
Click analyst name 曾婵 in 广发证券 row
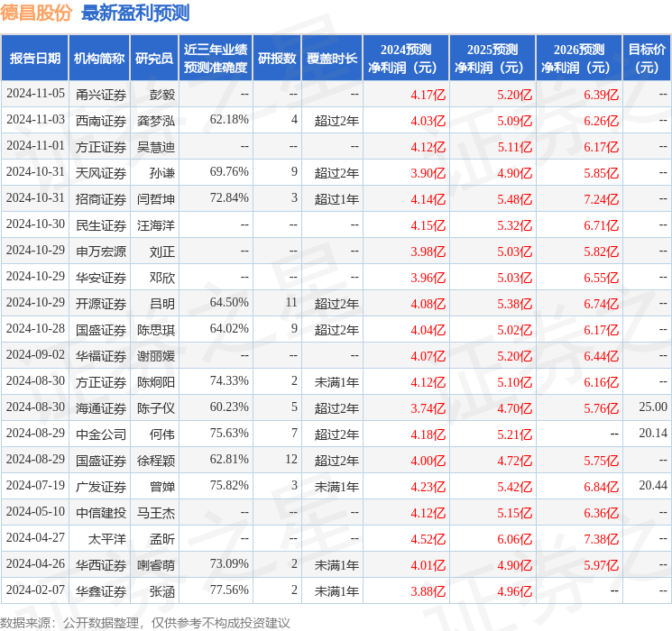161,487
